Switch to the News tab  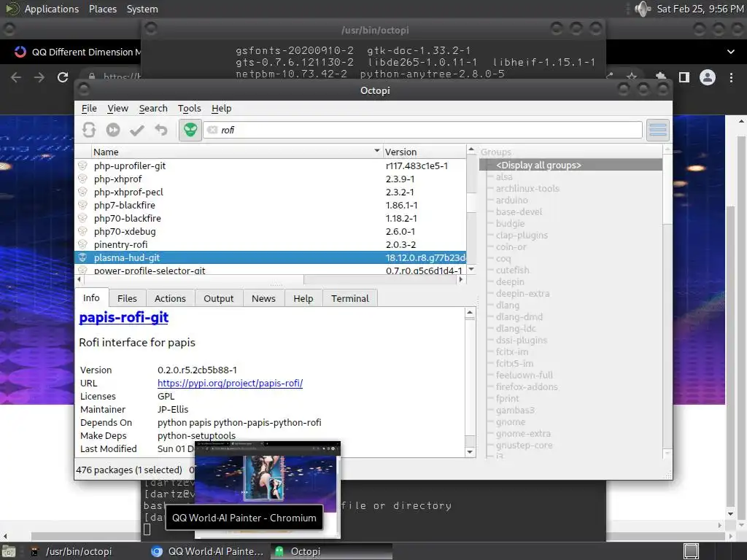(x=263, y=298)
